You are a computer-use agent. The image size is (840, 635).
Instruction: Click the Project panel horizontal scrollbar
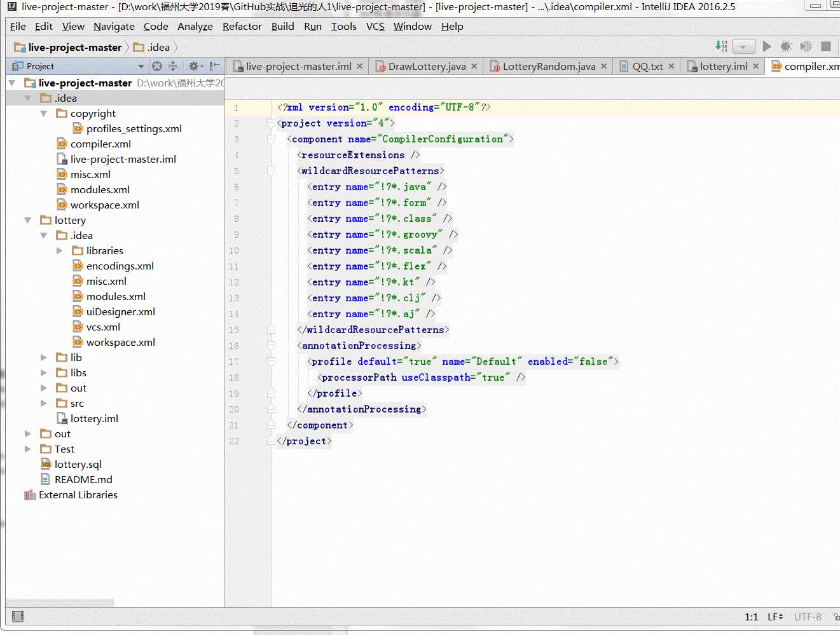60,602
